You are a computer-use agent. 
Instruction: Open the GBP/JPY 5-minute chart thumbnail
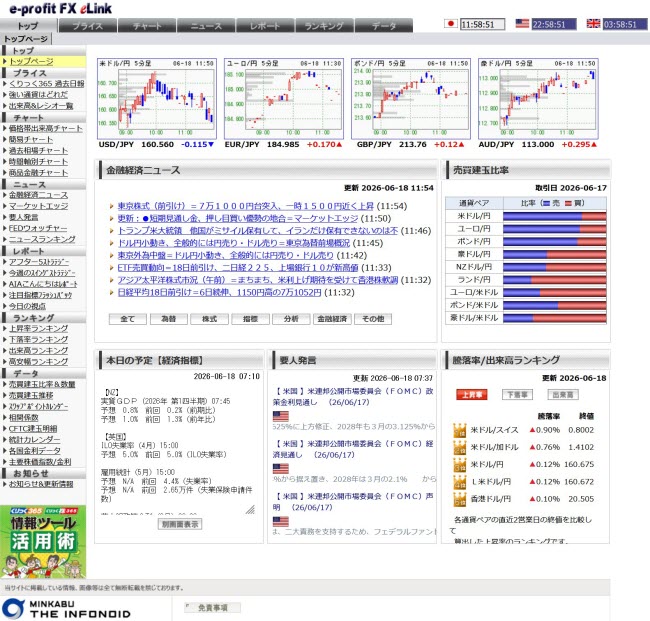411,99
